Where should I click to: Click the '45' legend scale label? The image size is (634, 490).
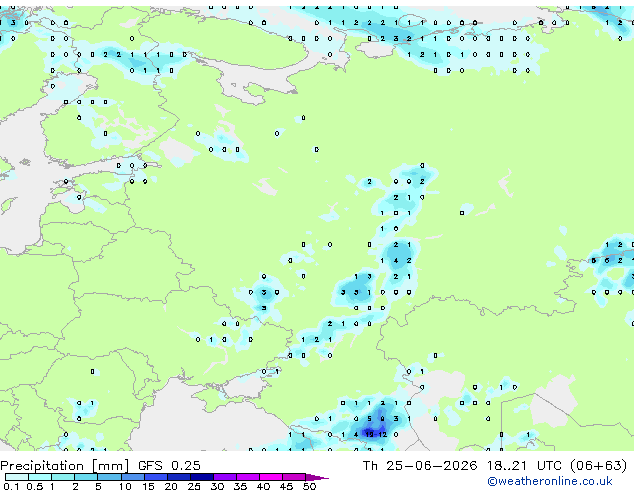click(286, 486)
